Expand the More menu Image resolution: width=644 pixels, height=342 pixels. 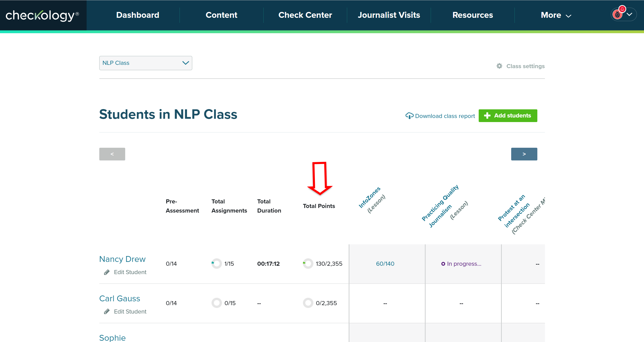tap(556, 15)
